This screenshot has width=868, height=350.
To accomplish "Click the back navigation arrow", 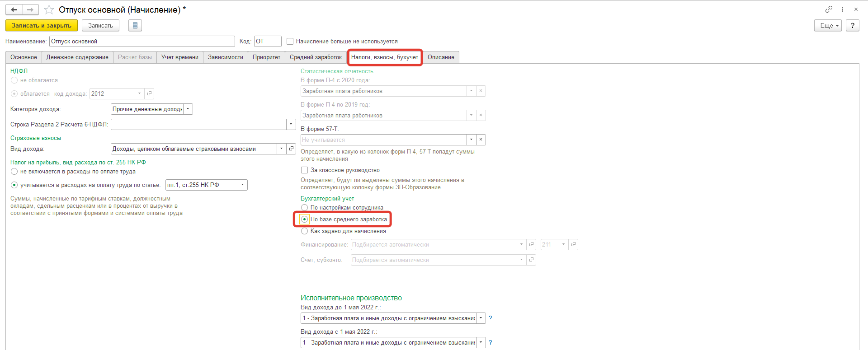I will [14, 9].
